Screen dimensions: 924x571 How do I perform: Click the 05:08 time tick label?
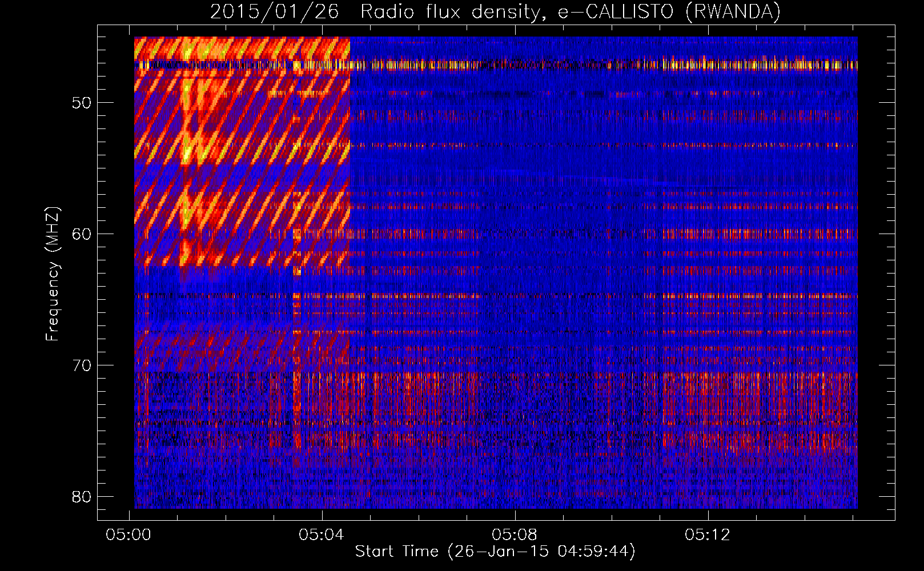515,535
